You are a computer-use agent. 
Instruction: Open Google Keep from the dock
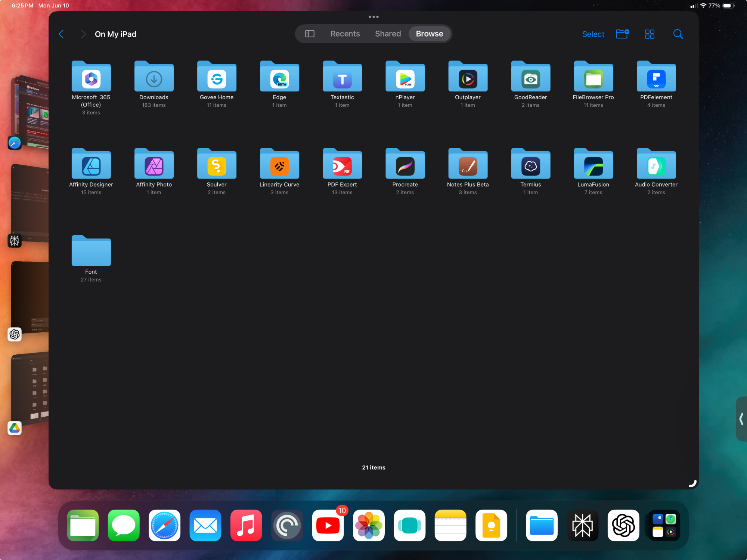tap(491, 526)
